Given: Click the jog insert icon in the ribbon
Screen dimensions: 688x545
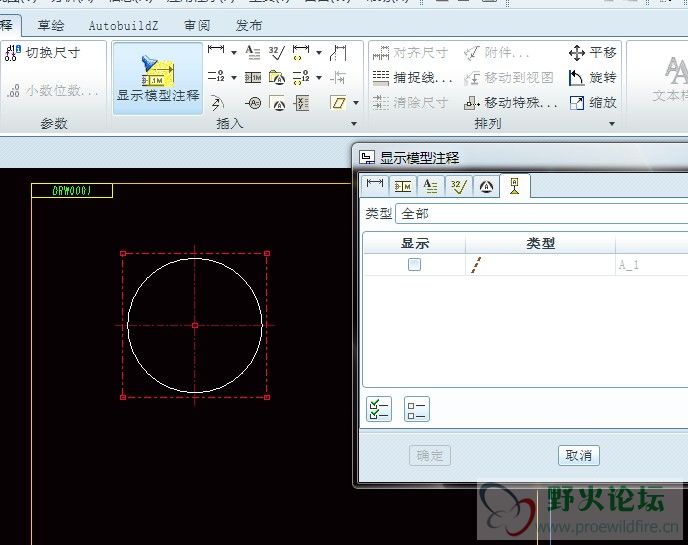Looking at the screenshot, I should (338, 53).
